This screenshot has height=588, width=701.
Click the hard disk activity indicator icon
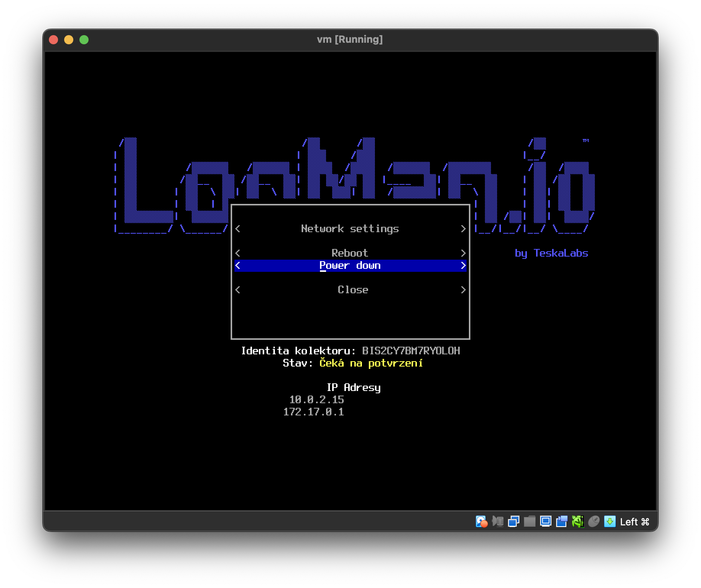tap(481, 522)
